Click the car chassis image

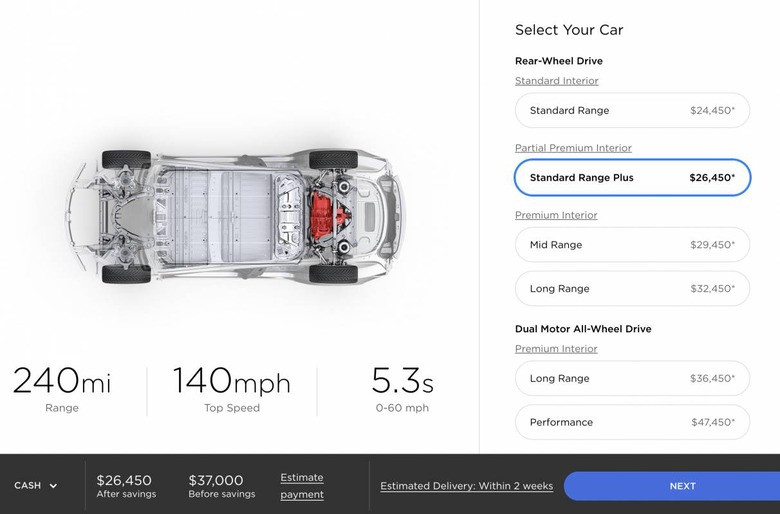point(235,215)
